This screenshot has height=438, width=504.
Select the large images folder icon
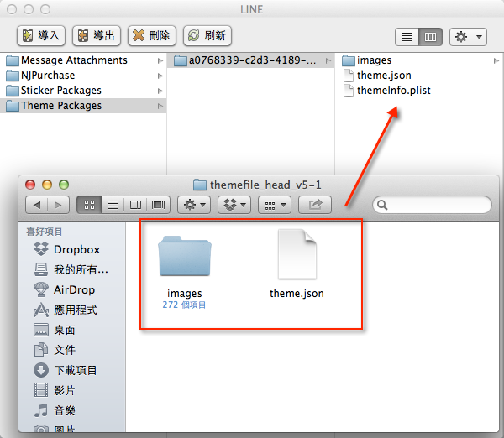pos(185,256)
